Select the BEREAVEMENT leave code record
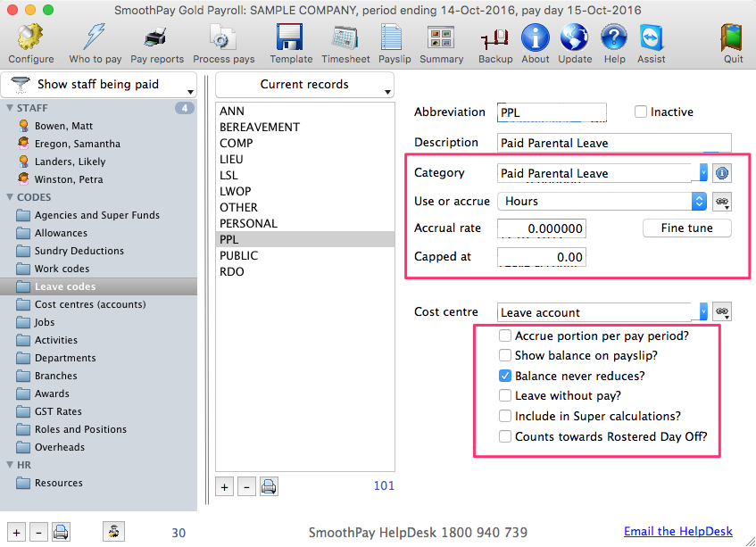Viewport: 756px width, 547px height. pyautogui.click(x=304, y=127)
